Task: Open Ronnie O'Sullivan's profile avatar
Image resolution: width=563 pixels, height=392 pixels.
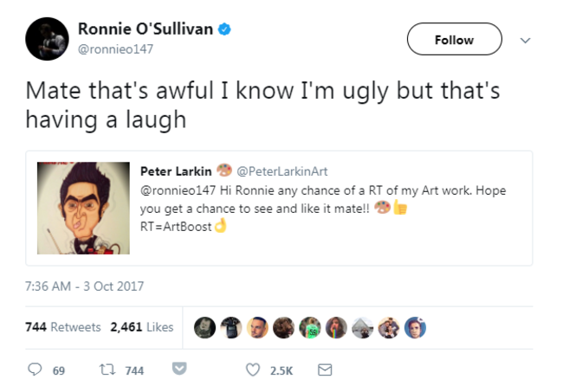Action: click(x=47, y=39)
